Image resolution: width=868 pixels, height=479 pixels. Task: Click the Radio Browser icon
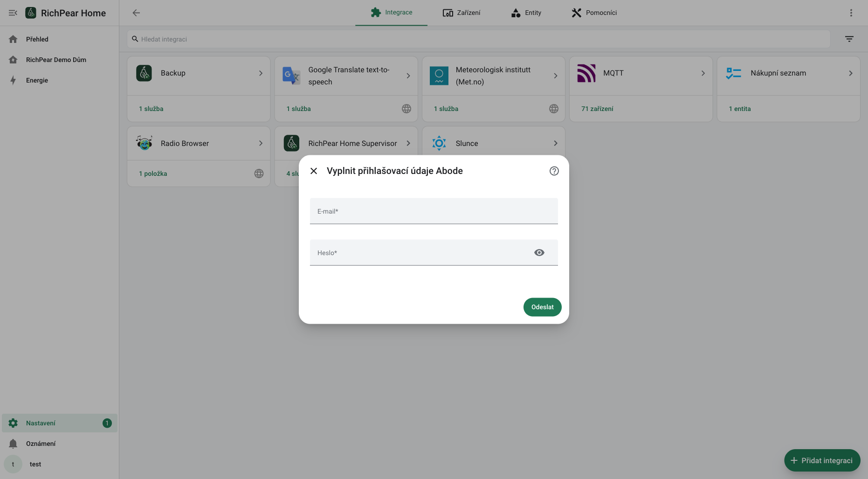click(144, 143)
